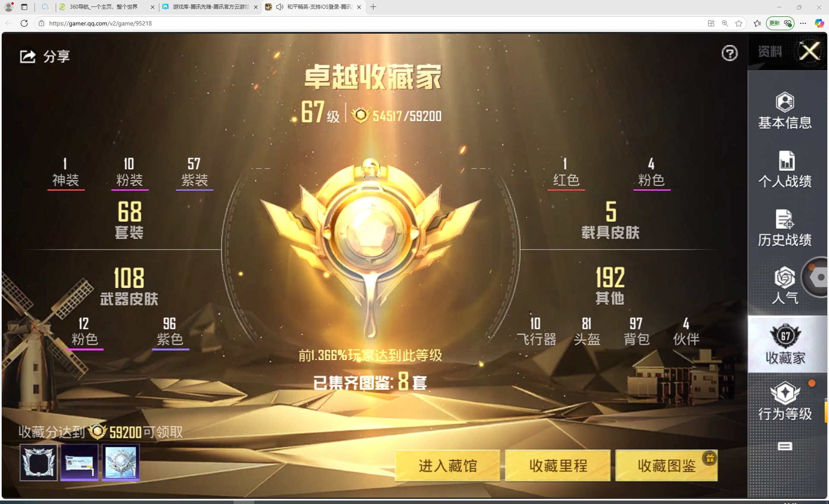Click the floating round button beside 人气
This screenshot has height=504, width=829.
816,277
